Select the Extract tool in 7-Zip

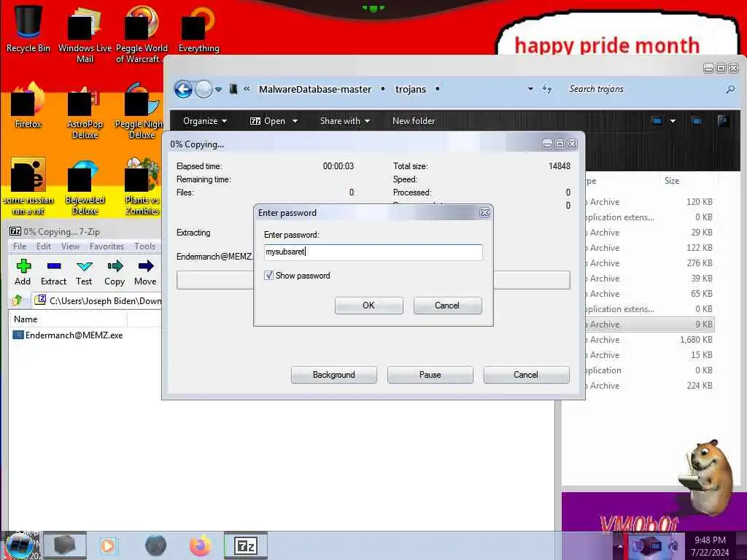coord(53,272)
